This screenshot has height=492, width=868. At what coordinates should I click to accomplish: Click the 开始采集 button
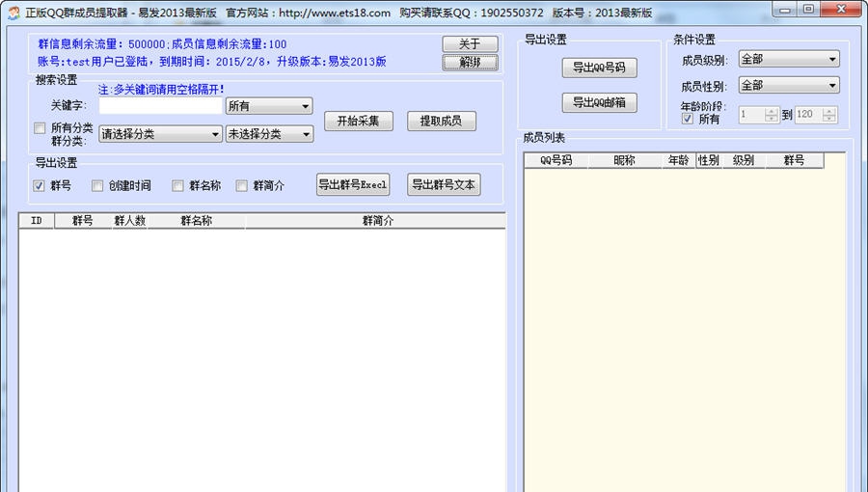pos(358,121)
